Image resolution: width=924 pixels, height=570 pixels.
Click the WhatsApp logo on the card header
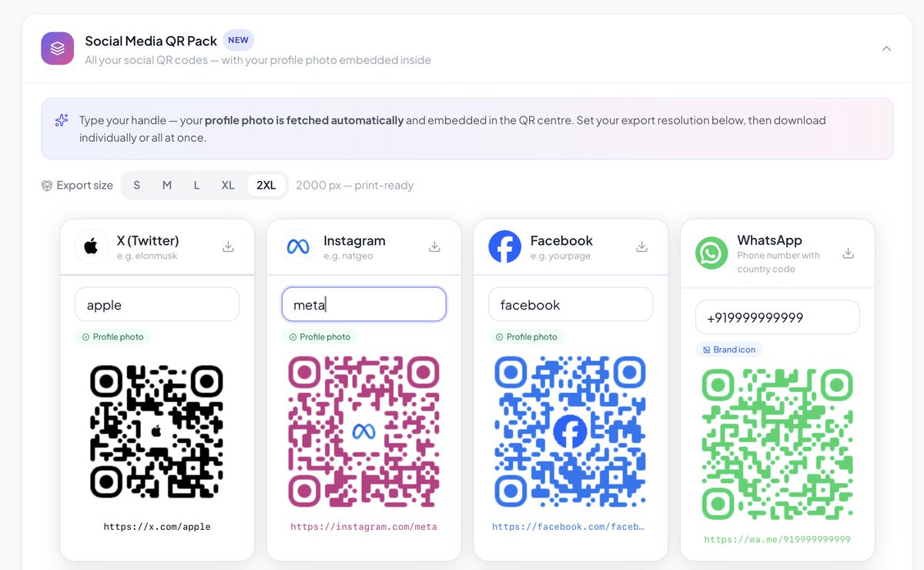[x=711, y=253]
